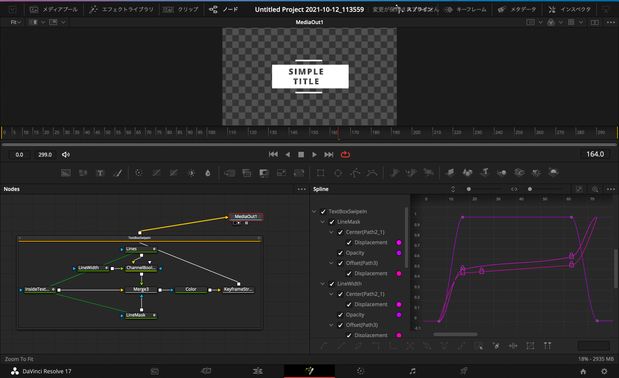
Task: Open the メディアプール panel
Action: point(54,9)
